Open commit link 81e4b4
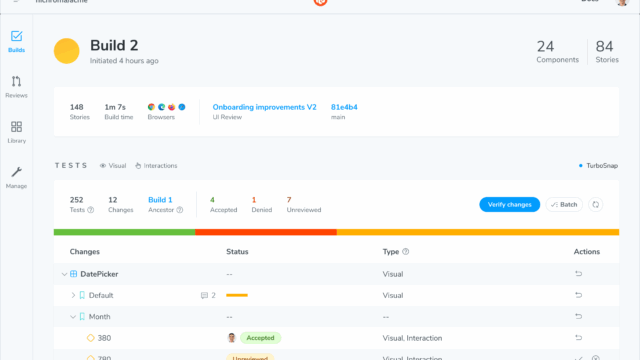This screenshot has width=640, height=360. [x=344, y=107]
